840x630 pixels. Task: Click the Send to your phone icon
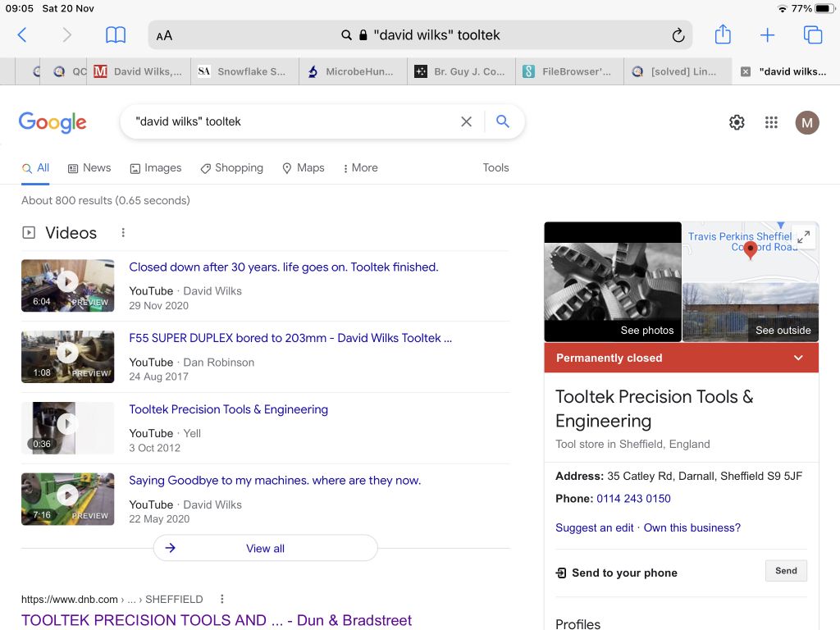coord(561,573)
